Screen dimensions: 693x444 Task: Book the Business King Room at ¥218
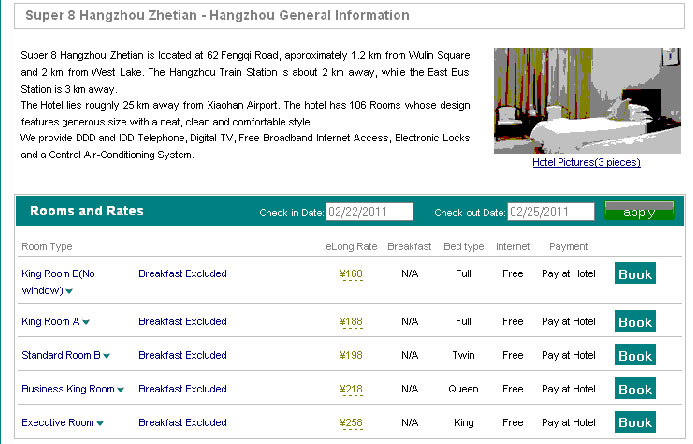[635, 388]
